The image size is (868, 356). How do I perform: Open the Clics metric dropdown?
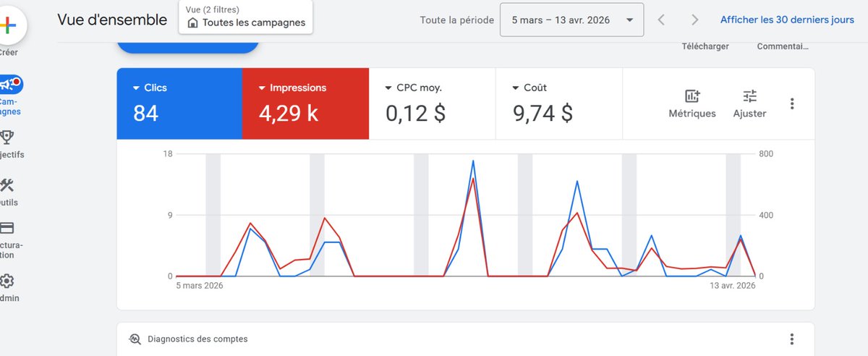coord(150,88)
